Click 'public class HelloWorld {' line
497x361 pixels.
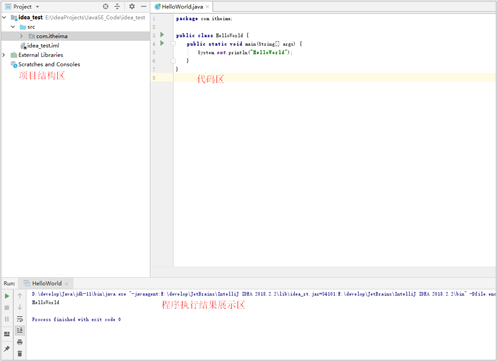pos(212,35)
